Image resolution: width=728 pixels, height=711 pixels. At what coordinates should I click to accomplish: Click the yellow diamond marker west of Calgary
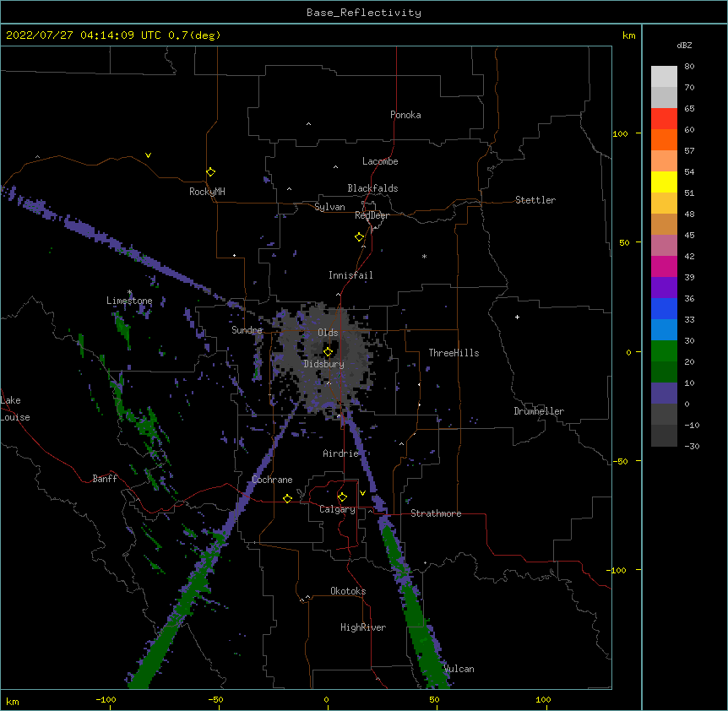tap(287, 498)
